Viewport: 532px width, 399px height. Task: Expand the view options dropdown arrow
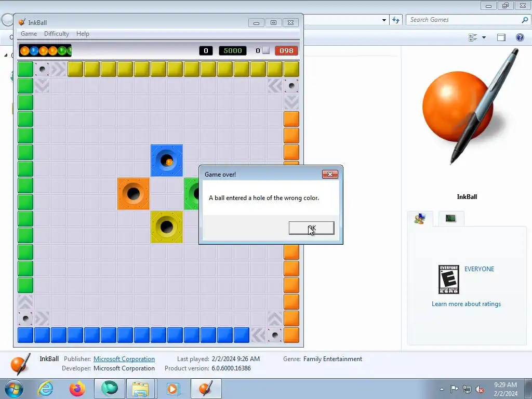coord(484,37)
